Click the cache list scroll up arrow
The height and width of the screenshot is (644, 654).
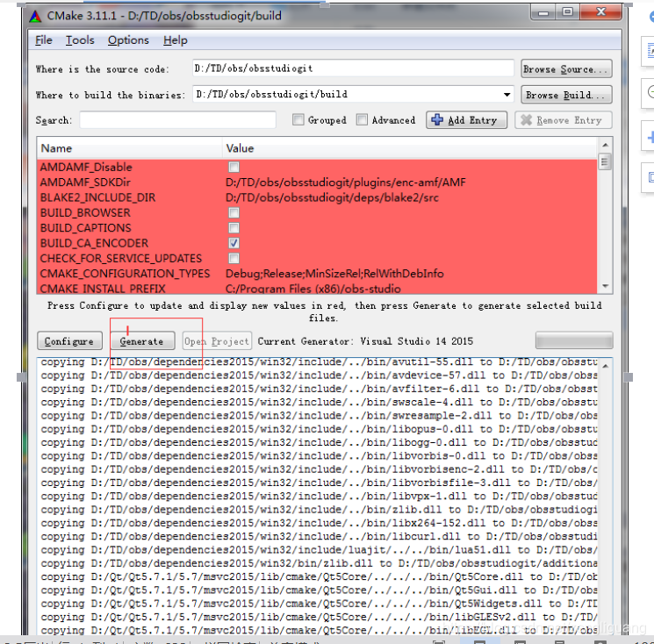pyautogui.click(x=605, y=145)
